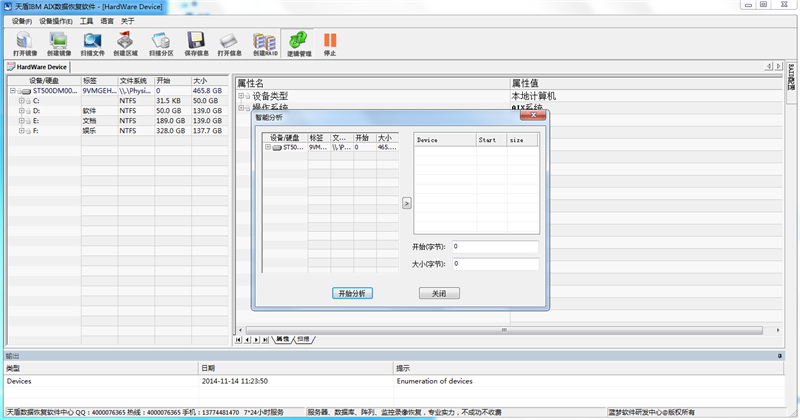Select the 扫描文件 (scan files) magnifier icon
The width and height of the screenshot is (800, 420).
pyautogui.click(x=92, y=44)
